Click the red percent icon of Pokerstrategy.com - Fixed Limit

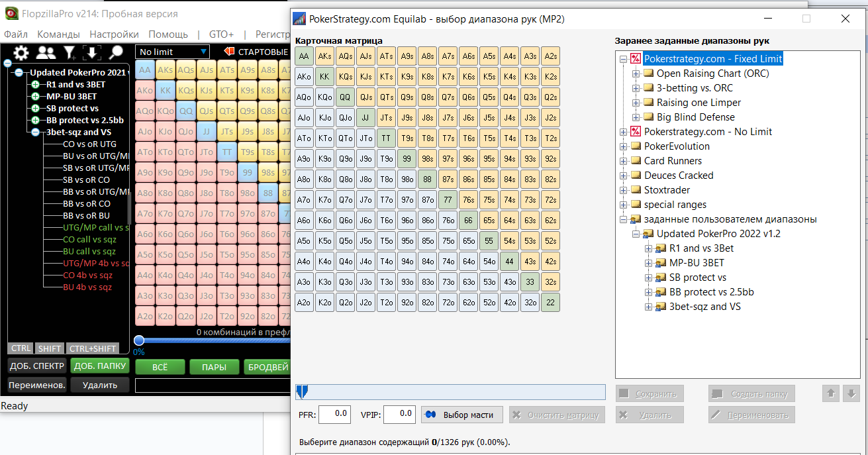636,59
